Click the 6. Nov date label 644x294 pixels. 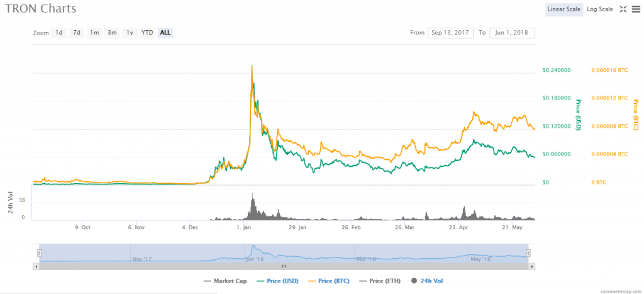point(136,227)
